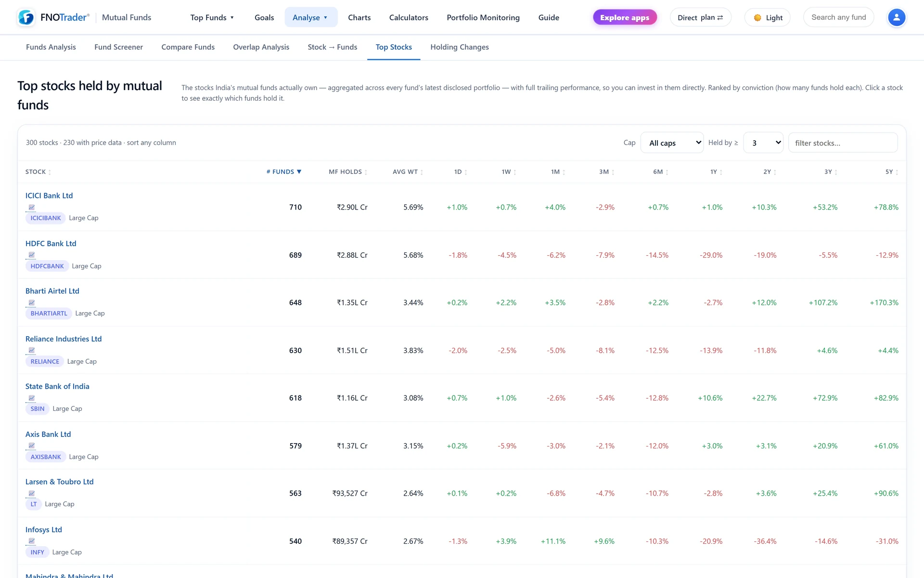This screenshot has width=924, height=578.
Task: Open chart icon under State Bank of India
Action: 31,398
